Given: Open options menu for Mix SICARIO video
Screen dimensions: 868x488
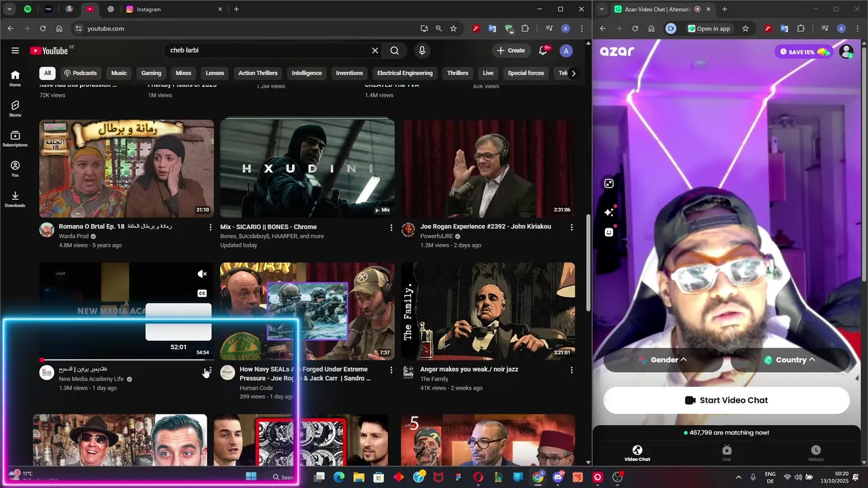Looking at the screenshot, I should tap(391, 228).
